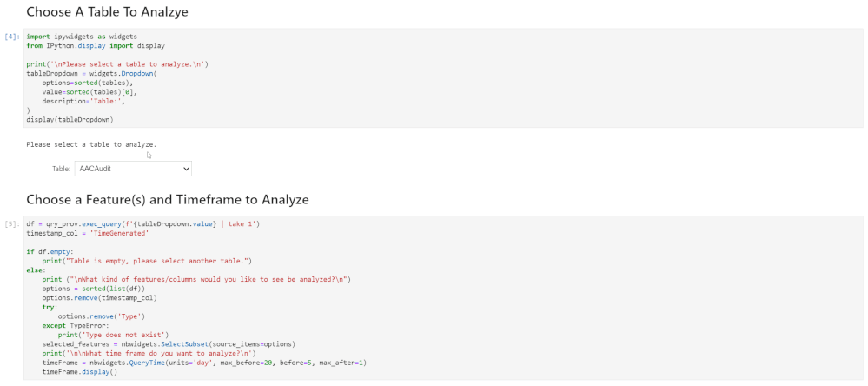Click the 'display(tableDropdown)' code line
This screenshot has height=386, width=868.
coord(70,119)
